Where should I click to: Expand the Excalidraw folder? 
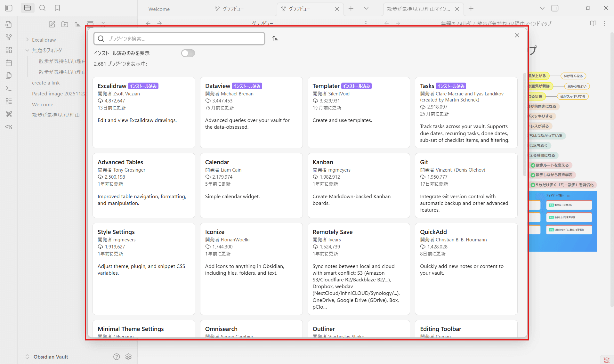(27, 40)
